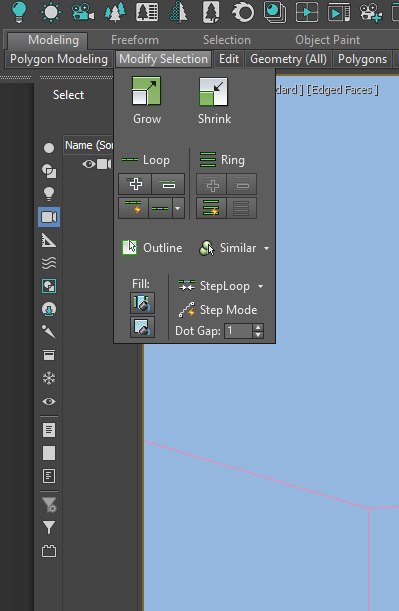Screen dimensions: 399x611
Task: Click the Dot Loop icon
Action: point(160,208)
